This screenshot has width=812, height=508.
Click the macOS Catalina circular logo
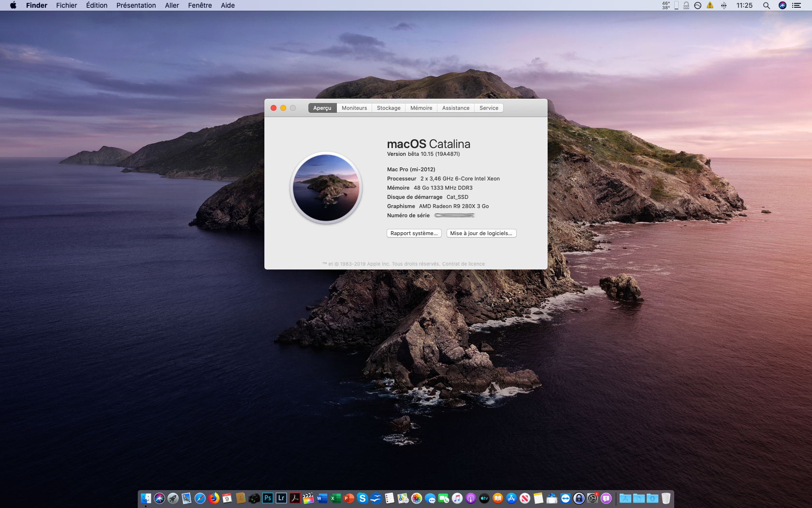(x=326, y=188)
